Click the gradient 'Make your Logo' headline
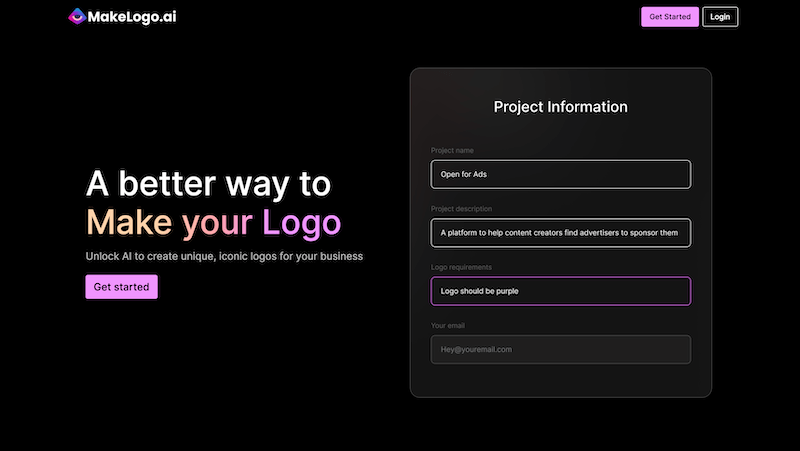This screenshot has height=451, width=800. pos(213,222)
